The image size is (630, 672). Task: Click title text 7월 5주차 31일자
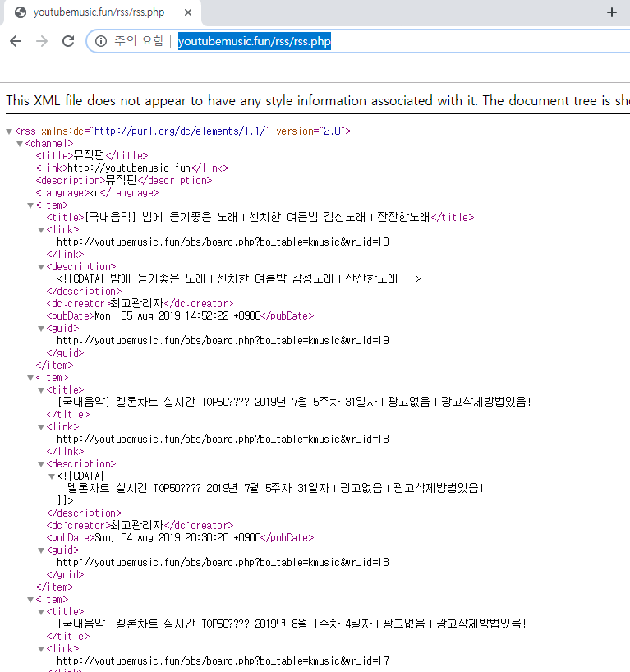pyautogui.click(x=294, y=402)
